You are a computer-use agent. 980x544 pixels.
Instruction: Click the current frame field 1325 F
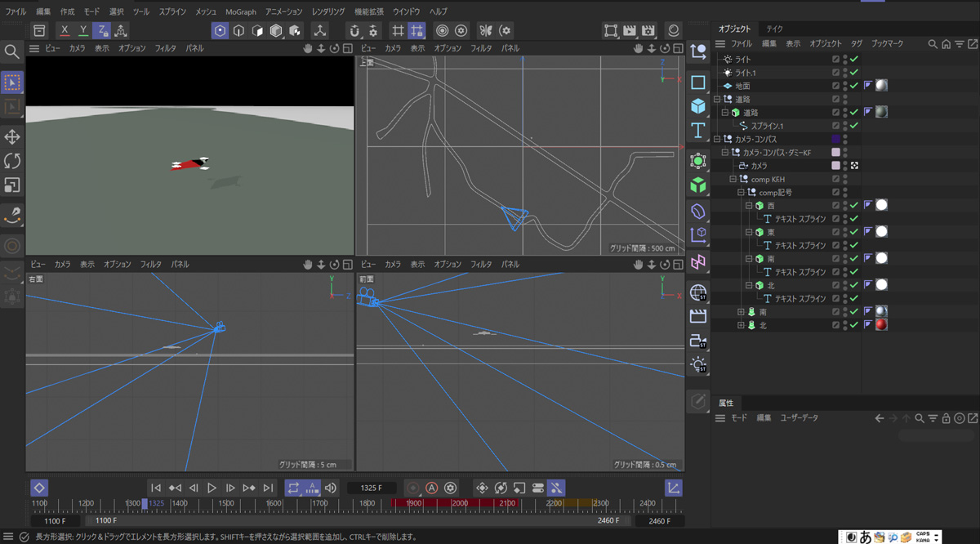pos(371,488)
